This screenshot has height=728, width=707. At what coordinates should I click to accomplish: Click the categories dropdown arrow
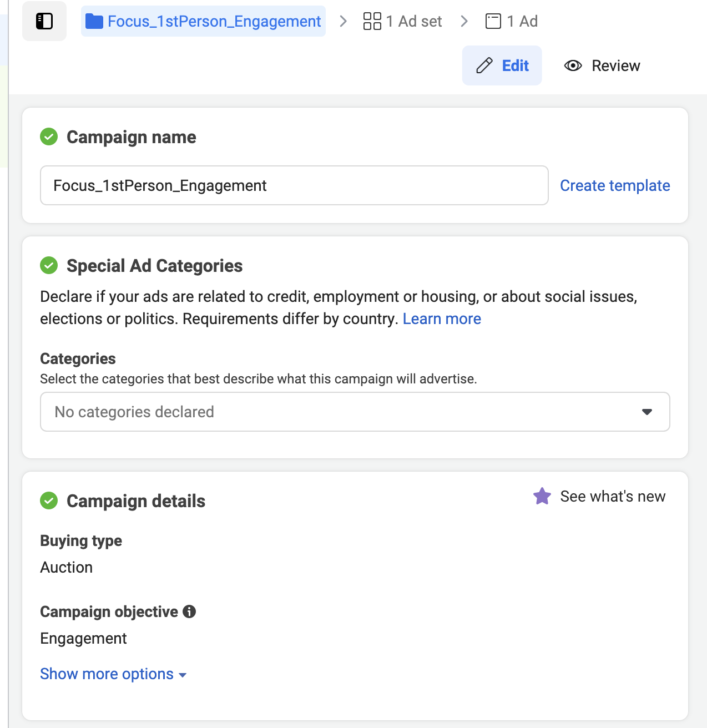tap(647, 412)
